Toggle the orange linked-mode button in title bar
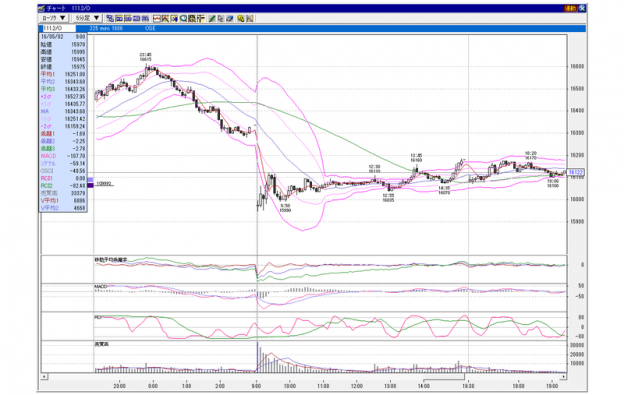624x395 pixels. [x=570, y=8]
